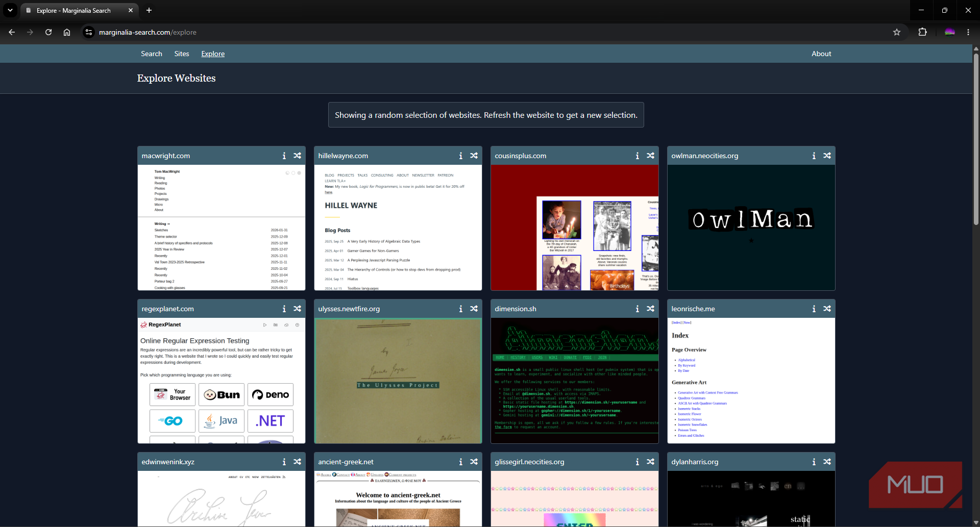Screen dimensions: 980x527
Task: Open Hillel Wayne blog screenshot thumbnail
Action: click(x=398, y=228)
